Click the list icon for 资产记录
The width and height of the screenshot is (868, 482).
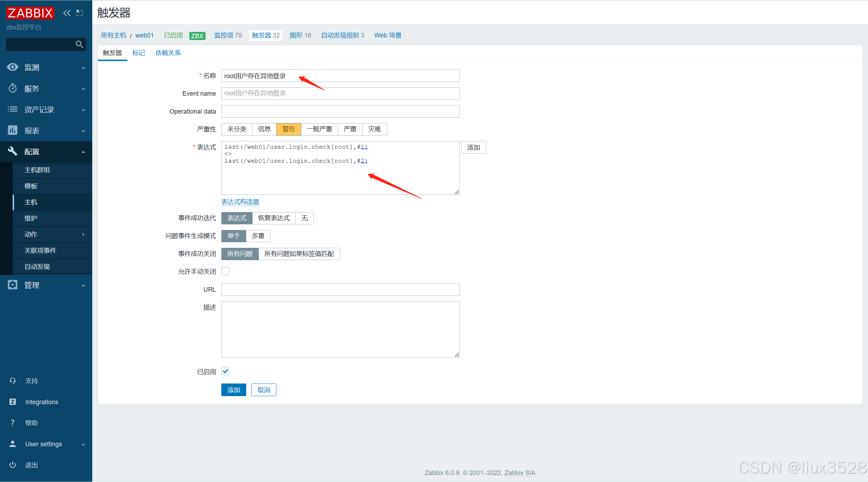[x=13, y=109]
